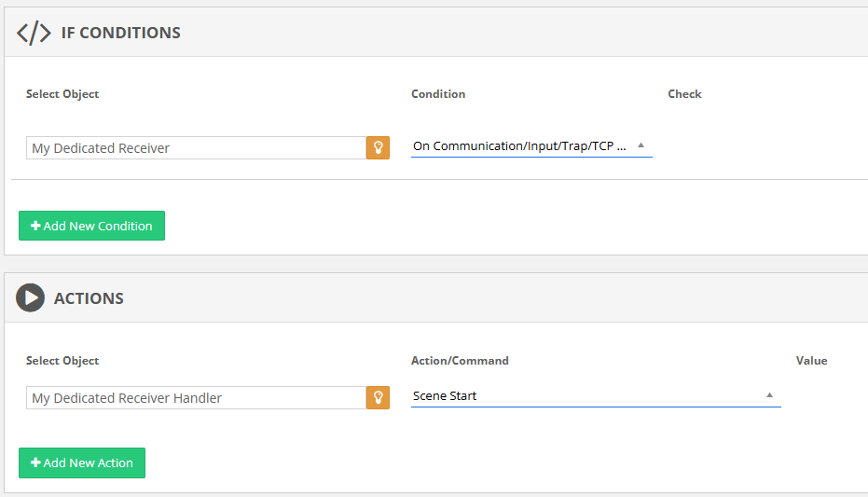This screenshot has height=497, width=868.
Task: Focus the My Dedicated Receiver object field
Action: tap(196, 147)
